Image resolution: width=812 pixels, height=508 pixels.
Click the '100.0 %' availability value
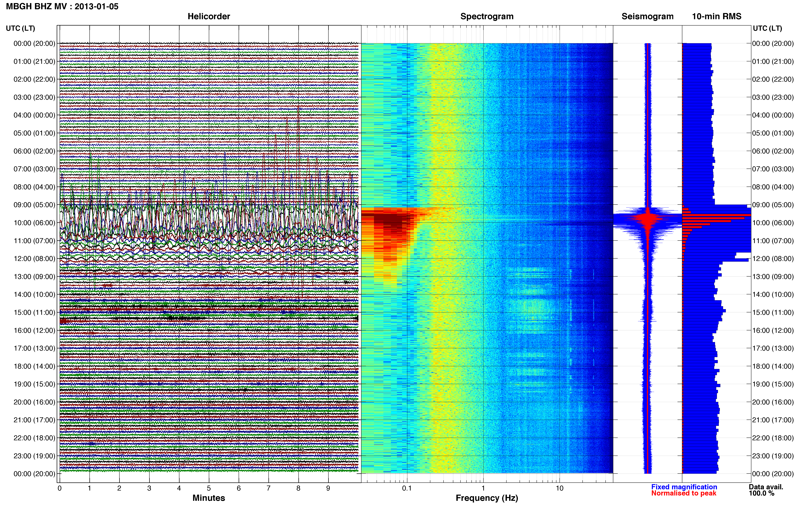761,493
